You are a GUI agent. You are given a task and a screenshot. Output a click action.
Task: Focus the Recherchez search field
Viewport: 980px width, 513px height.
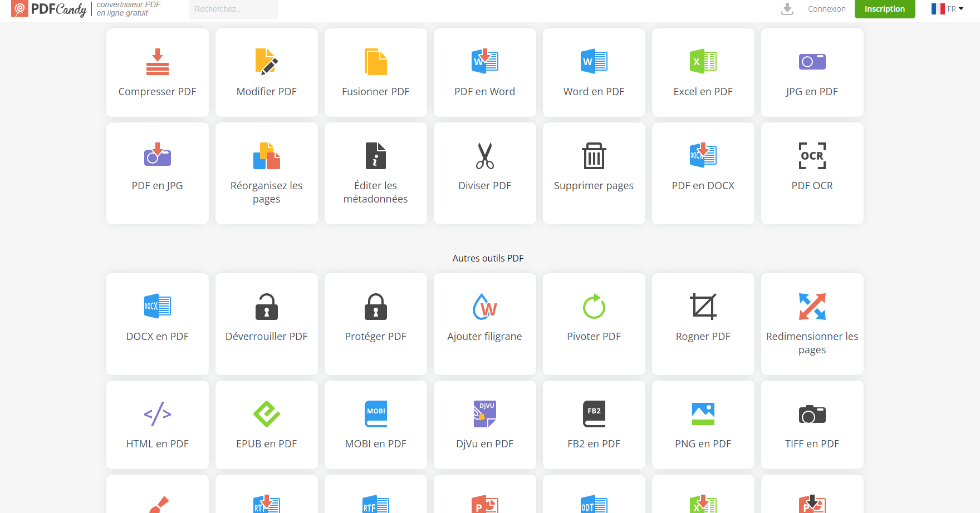(233, 9)
